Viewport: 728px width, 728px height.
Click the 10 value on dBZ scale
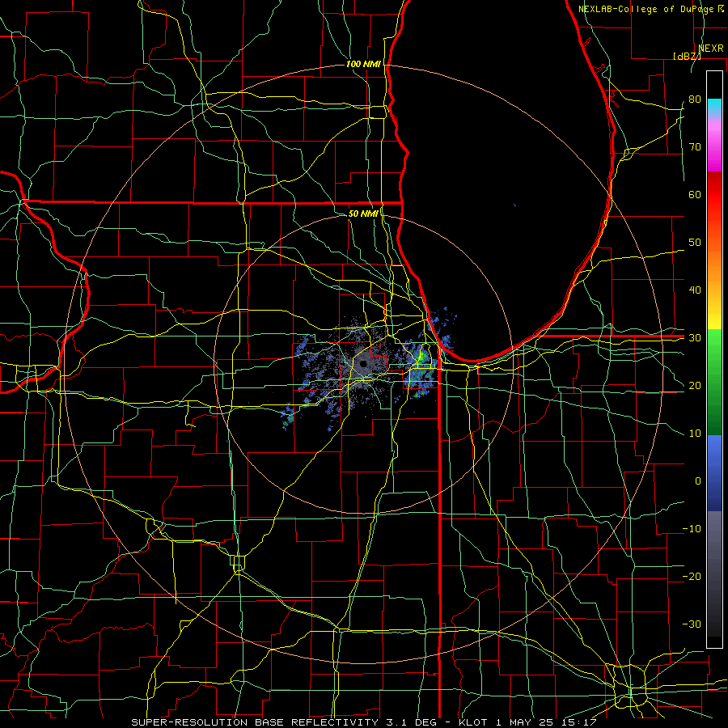[x=695, y=434]
